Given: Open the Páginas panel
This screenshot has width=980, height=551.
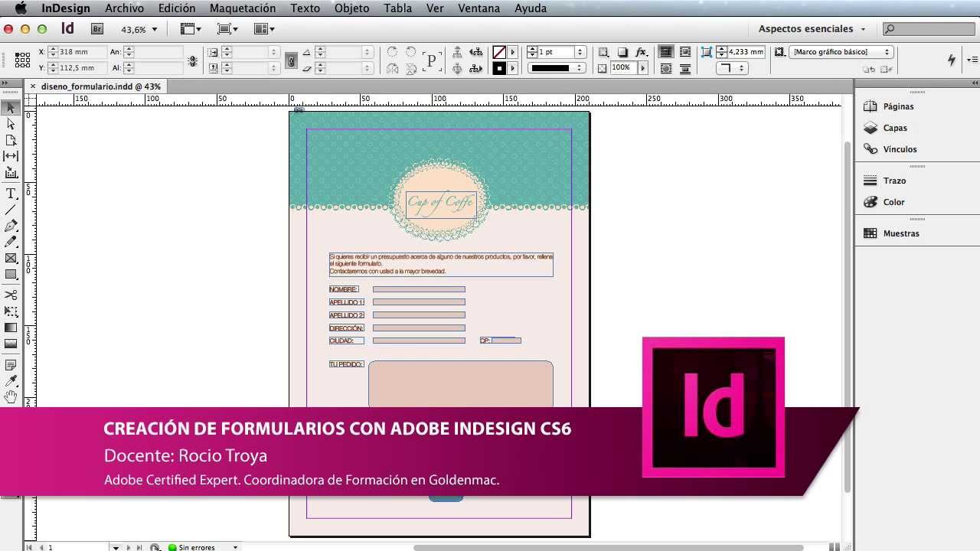Looking at the screenshot, I should click(x=888, y=106).
